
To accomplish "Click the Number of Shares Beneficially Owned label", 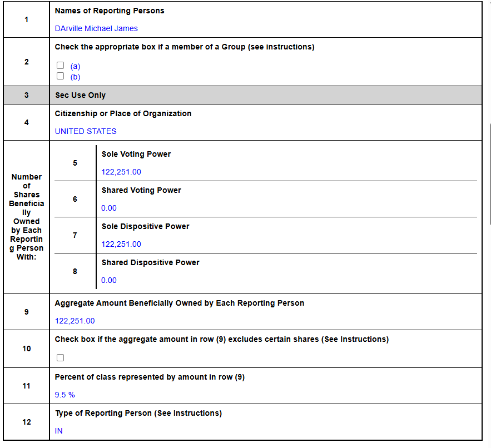I will (x=27, y=217).
